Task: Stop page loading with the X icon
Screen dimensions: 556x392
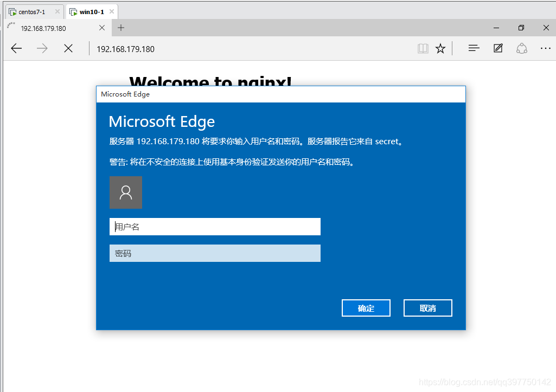Action: (x=68, y=49)
